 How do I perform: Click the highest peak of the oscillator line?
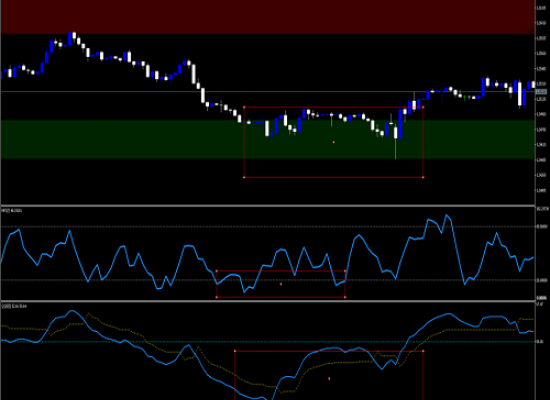click(446, 215)
